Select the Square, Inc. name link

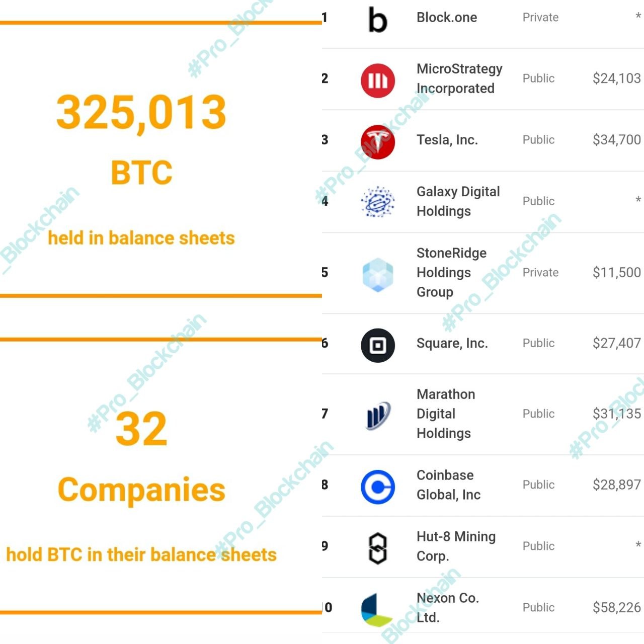[452, 343]
